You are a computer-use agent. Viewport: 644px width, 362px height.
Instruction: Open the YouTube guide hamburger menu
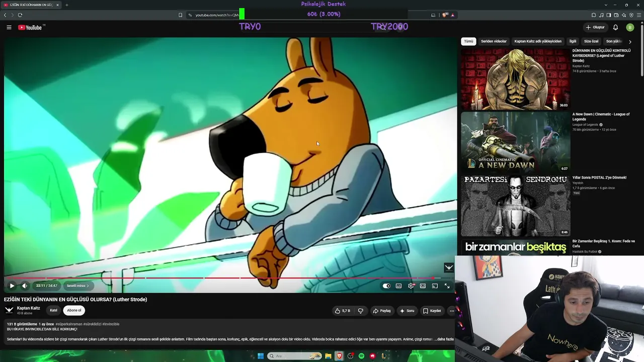9,27
